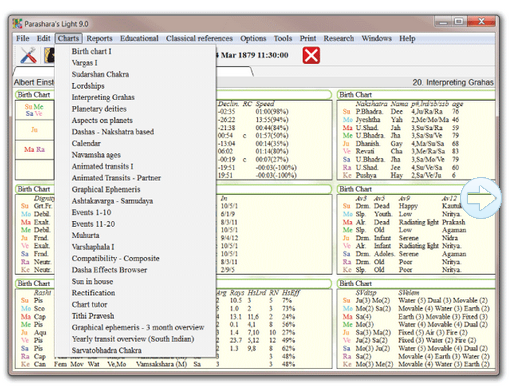Click Prakash value in Ma row
Viewport: 518px width, 392px height.
tap(453, 222)
